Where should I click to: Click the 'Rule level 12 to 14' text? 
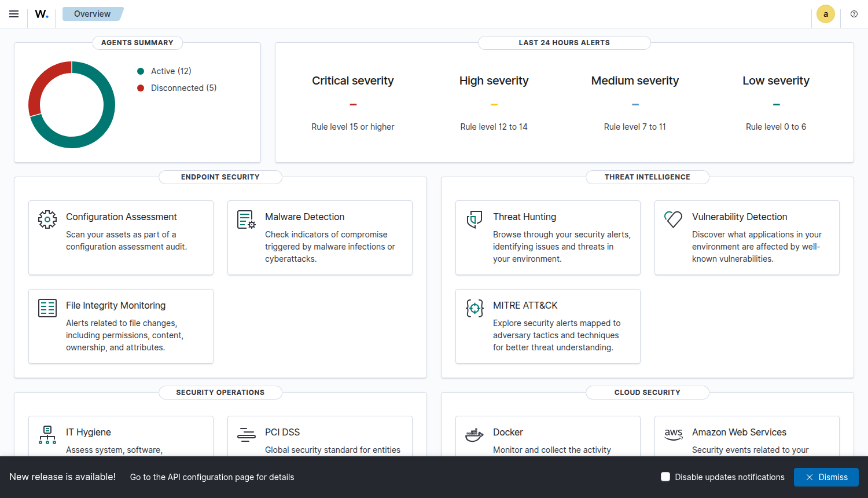click(x=494, y=127)
